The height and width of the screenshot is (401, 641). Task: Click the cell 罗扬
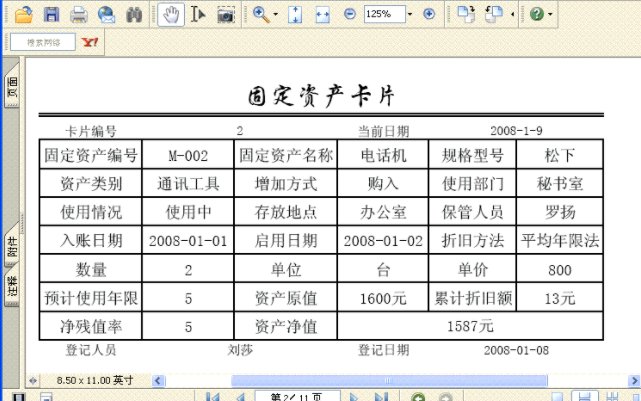[560, 212]
